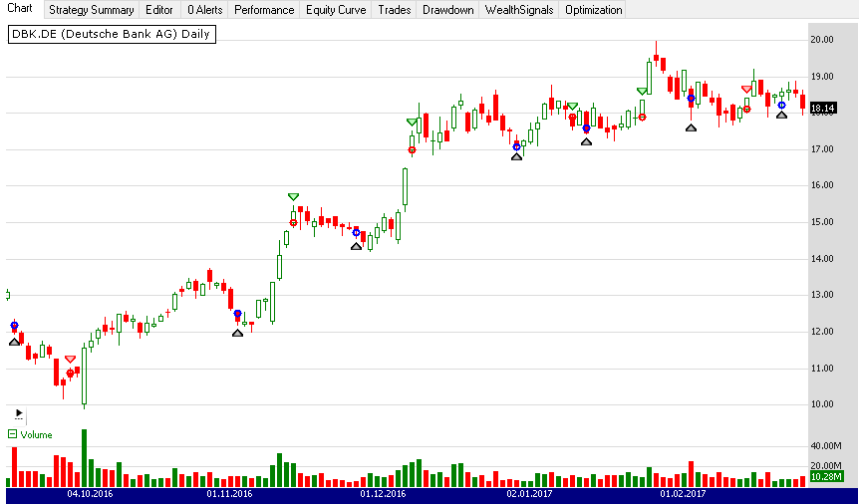Click the DBK.DE Deutsche Bank symbol label

click(112, 33)
